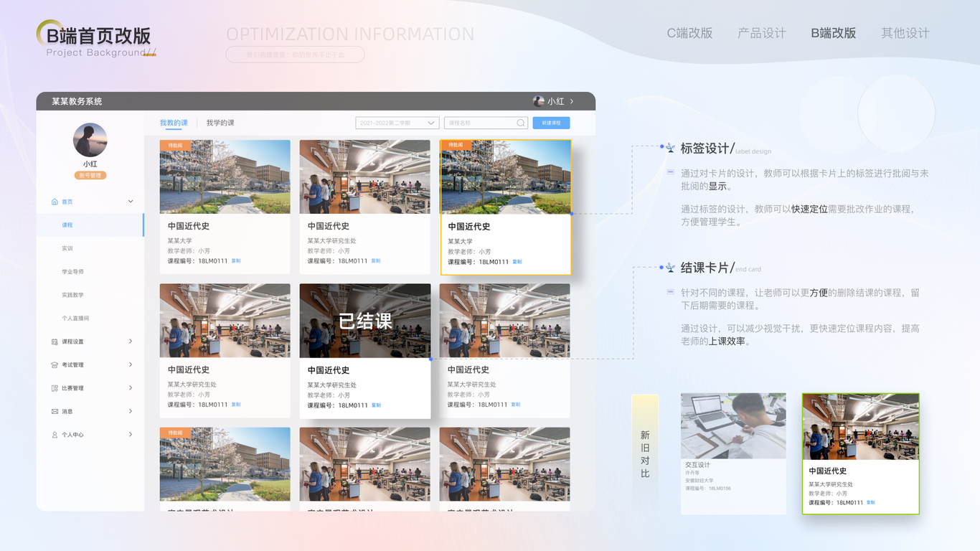Viewport: 980px width, 551px height.
Task: Open the darkened 已结课 course thumbnail
Action: [x=365, y=321]
